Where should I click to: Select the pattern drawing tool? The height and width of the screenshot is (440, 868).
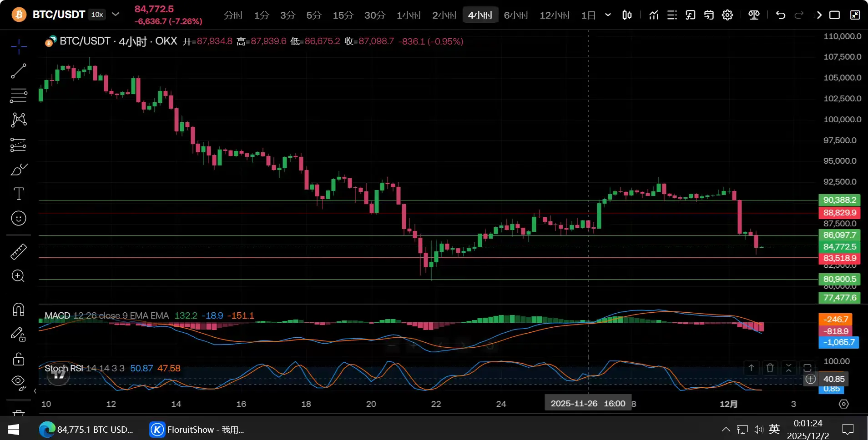click(x=19, y=120)
